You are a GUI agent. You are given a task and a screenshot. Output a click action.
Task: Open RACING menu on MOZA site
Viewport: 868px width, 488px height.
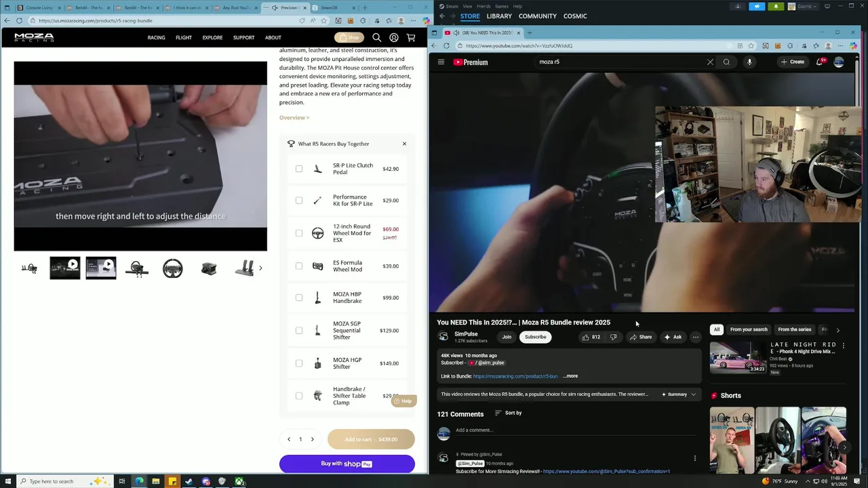[x=156, y=38]
